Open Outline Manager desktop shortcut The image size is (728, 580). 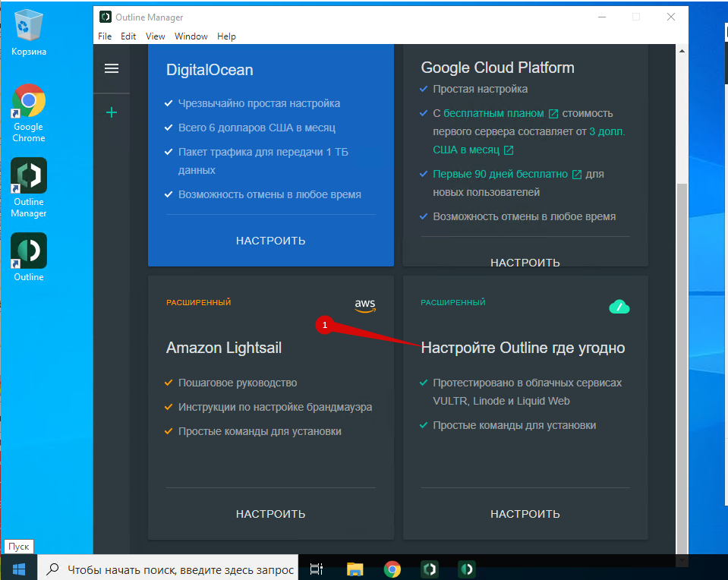coord(29,188)
